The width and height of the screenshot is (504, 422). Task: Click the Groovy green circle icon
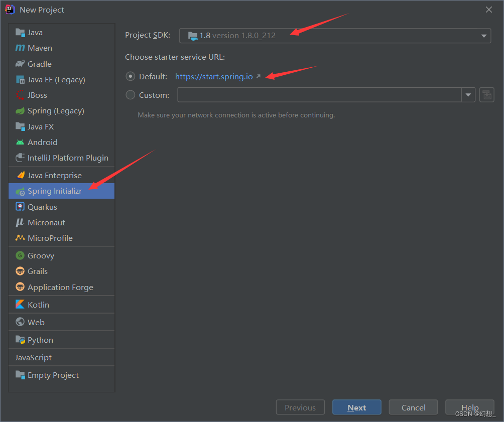[20, 255]
